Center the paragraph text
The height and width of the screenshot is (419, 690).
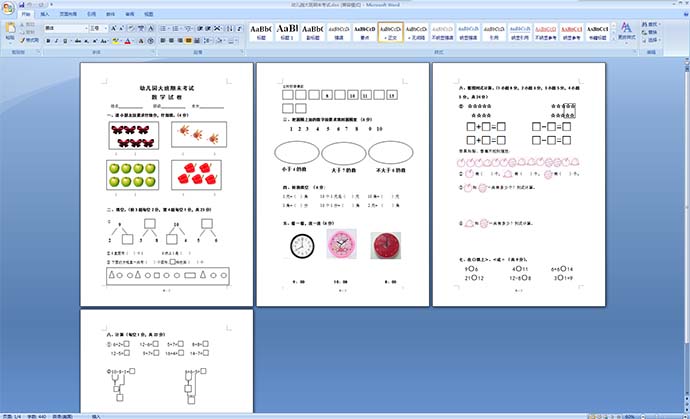tap(171, 41)
